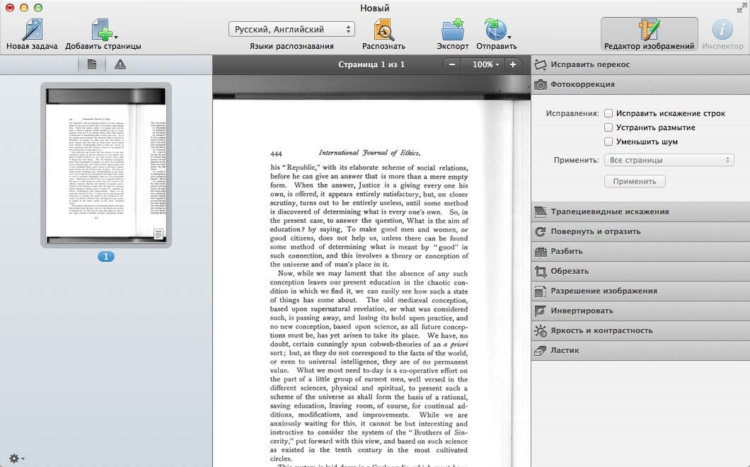Toggle the Редактор изображений button

(x=649, y=34)
